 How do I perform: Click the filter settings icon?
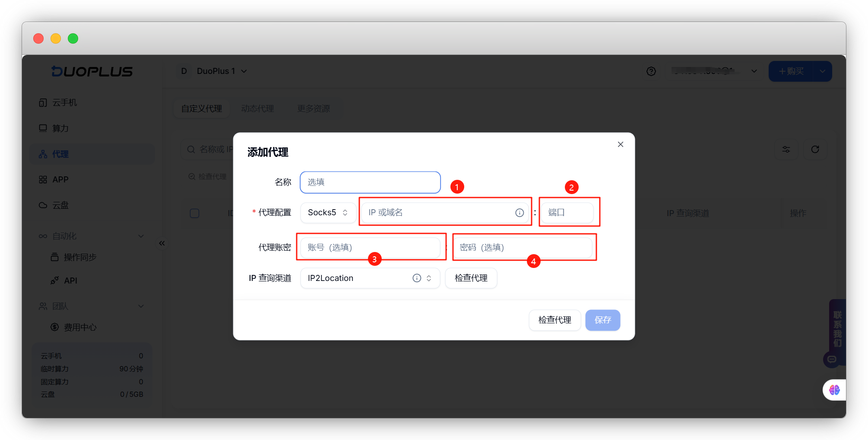pos(786,150)
